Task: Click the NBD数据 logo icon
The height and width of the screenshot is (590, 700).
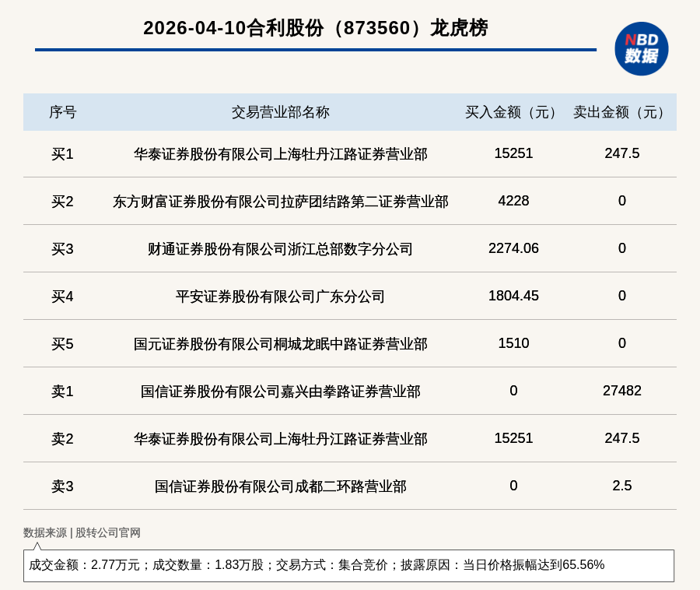Action: (x=641, y=48)
